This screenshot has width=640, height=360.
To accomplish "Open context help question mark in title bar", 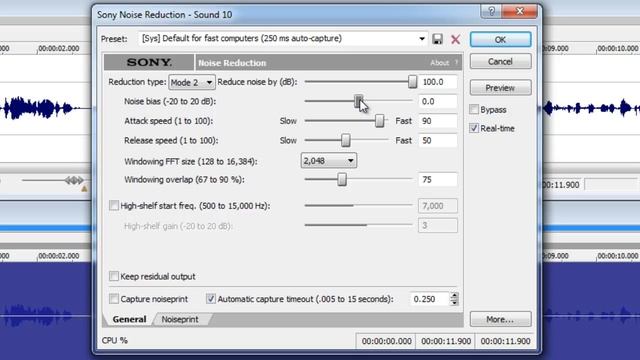I will coord(491,11).
